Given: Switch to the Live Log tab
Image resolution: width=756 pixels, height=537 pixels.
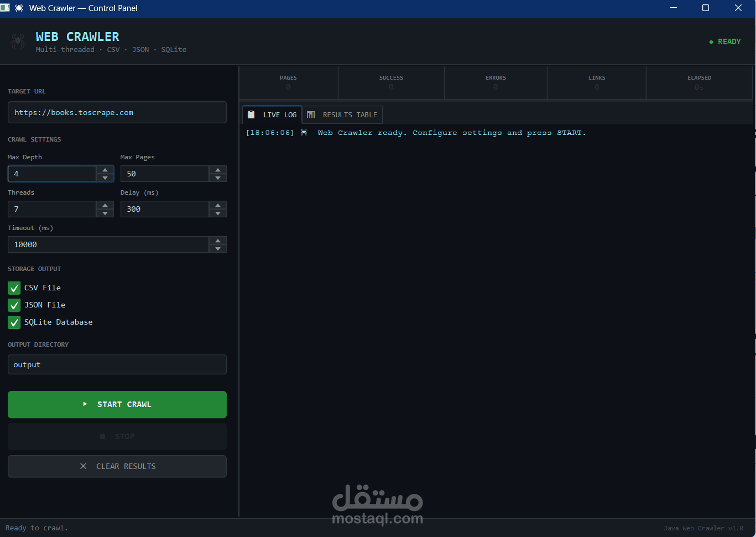Looking at the screenshot, I should point(272,114).
